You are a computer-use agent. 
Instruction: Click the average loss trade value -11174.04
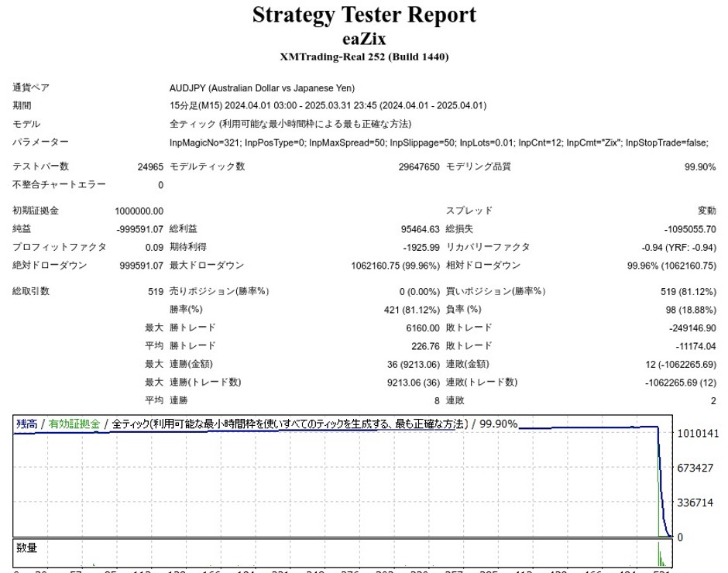pyautogui.click(x=695, y=346)
